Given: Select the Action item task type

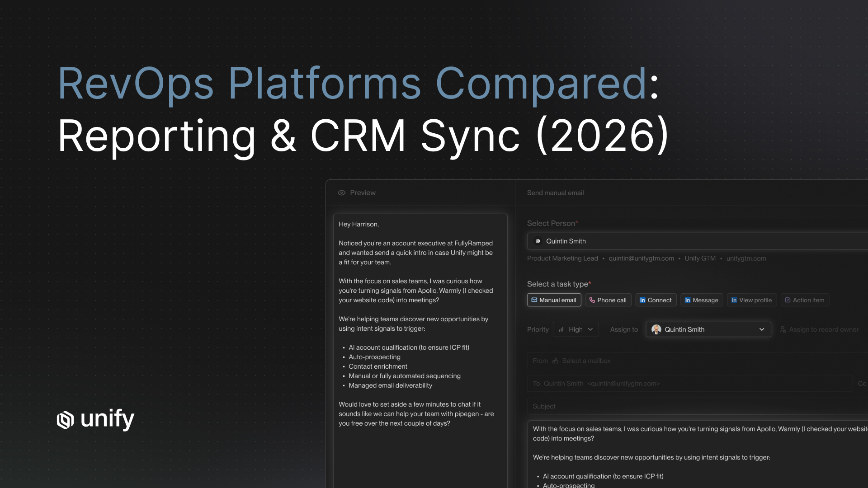Looking at the screenshot, I should 805,300.
